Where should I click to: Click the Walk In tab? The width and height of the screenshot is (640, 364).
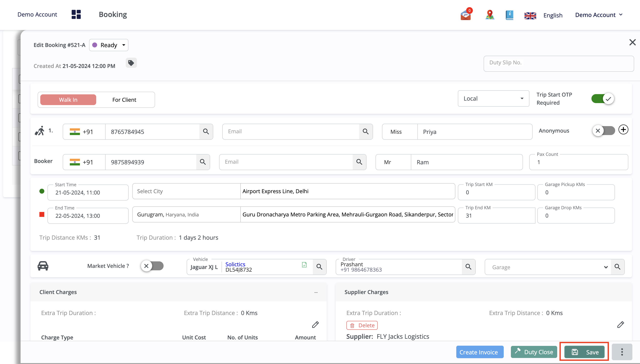[x=68, y=99]
